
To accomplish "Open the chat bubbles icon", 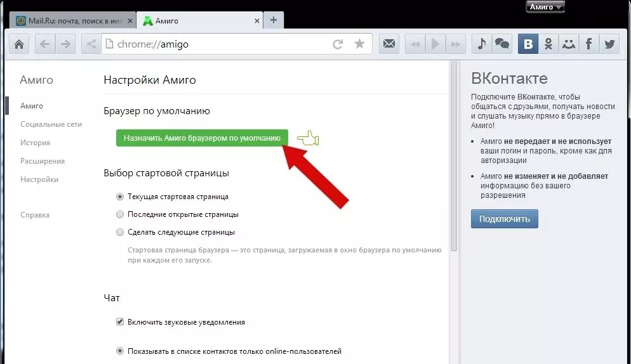I will tap(502, 44).
